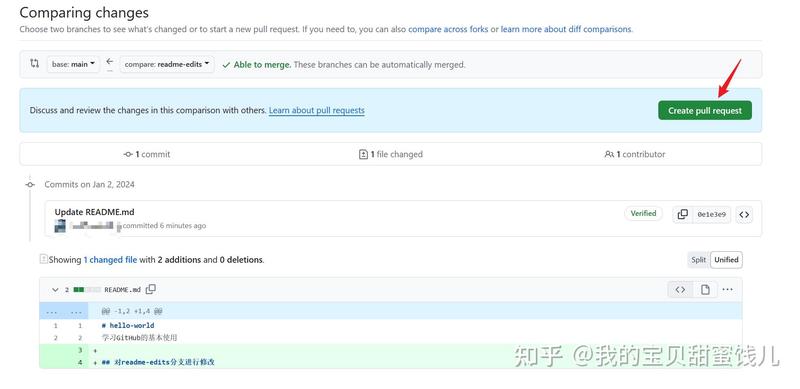Click the Verified badge on the commit
The image size is (800, 389).
(643, 213)
